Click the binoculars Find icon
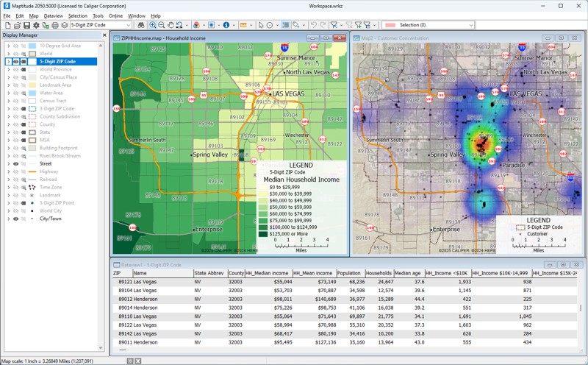This screenshot has height=365, width=588. tap(140, 25)
